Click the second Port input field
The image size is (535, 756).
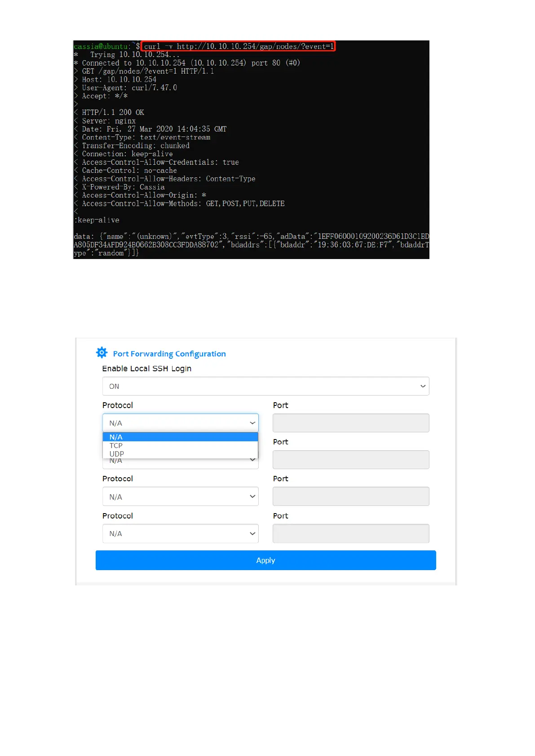click(x=351, y=460)
